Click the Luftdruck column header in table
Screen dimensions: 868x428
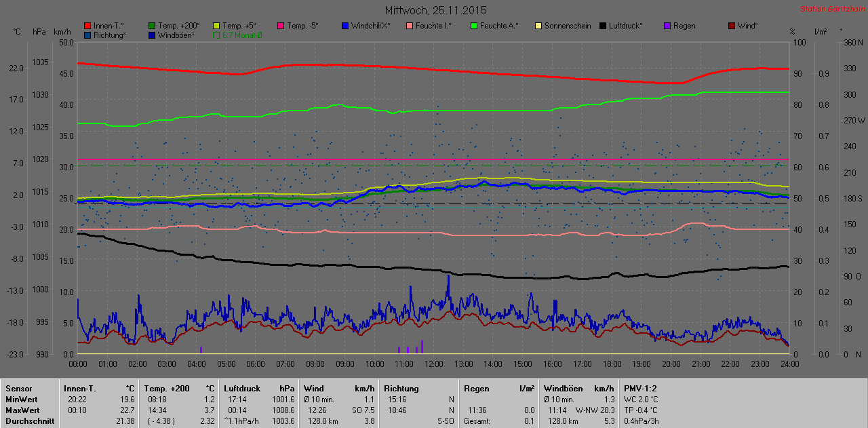point(241,389)
